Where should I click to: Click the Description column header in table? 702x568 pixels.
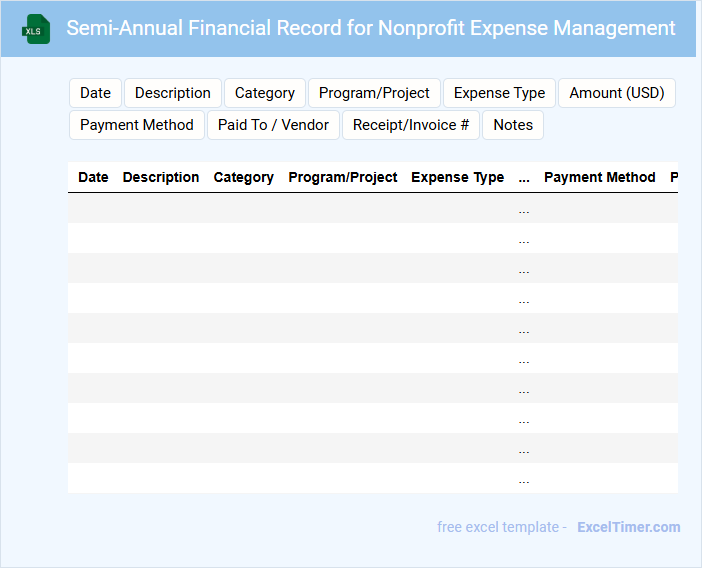pyautogui.click(x=161, y=177)
